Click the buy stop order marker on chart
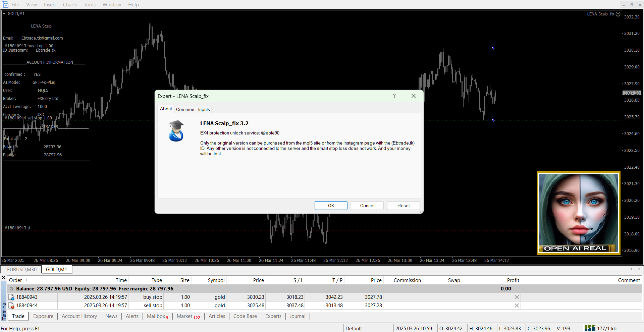The width and height of the screenshot is (644, 332). [x=493, y=48]
